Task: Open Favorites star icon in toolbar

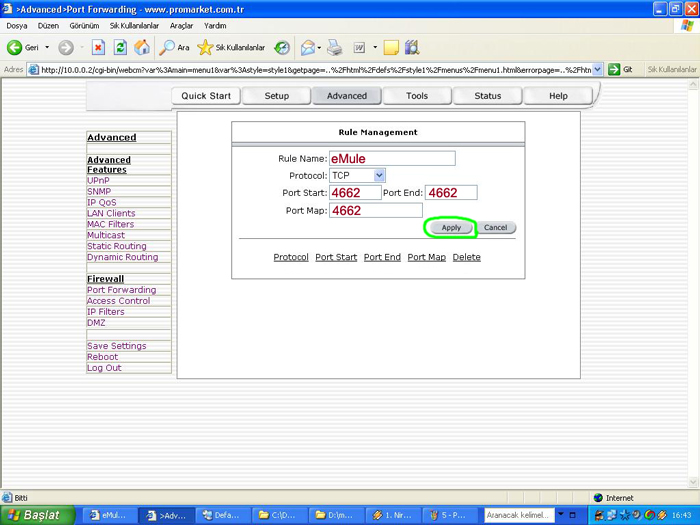Action: click(x=205, y=47)
